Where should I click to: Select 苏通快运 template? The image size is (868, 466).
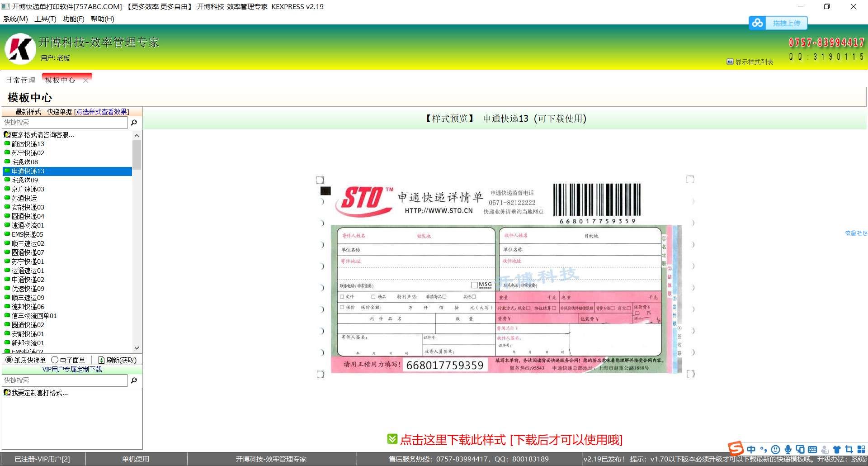[24, 198]
